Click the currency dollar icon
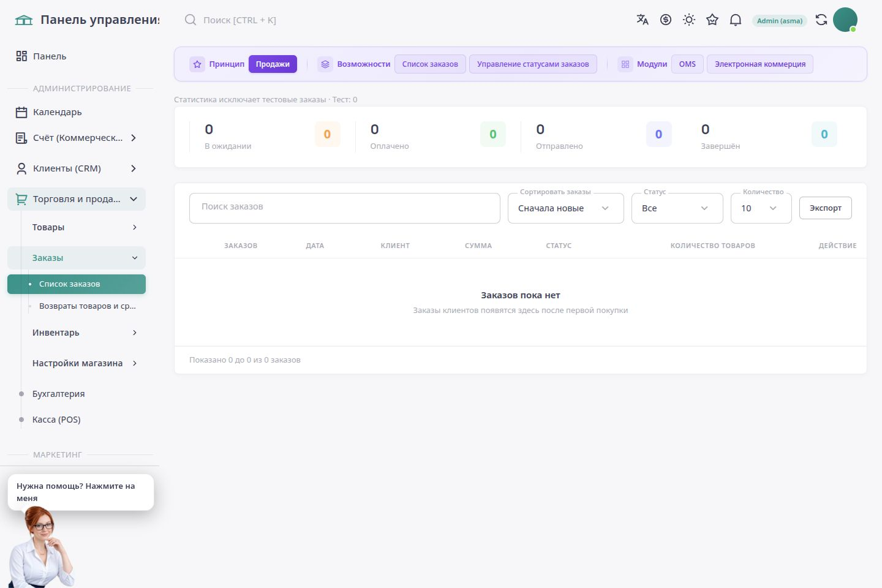The image size is (882, 588). [666, 20]
